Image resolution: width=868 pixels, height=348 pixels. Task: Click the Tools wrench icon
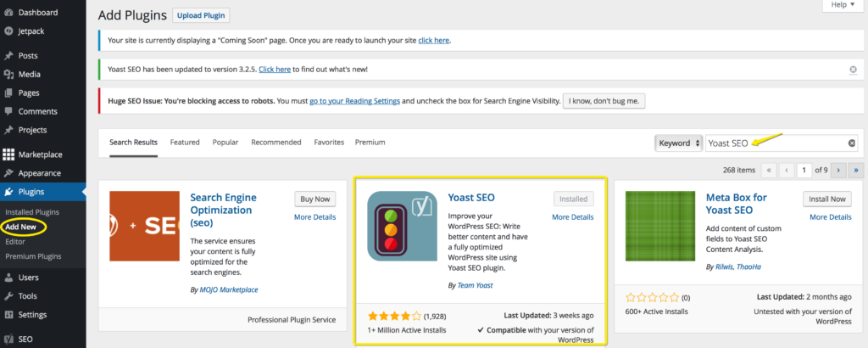click(8, 296)
